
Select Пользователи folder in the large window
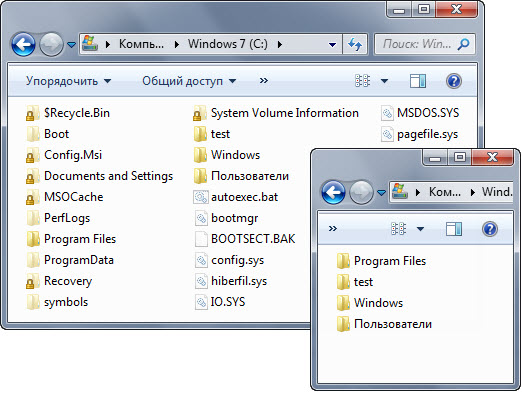241,176
